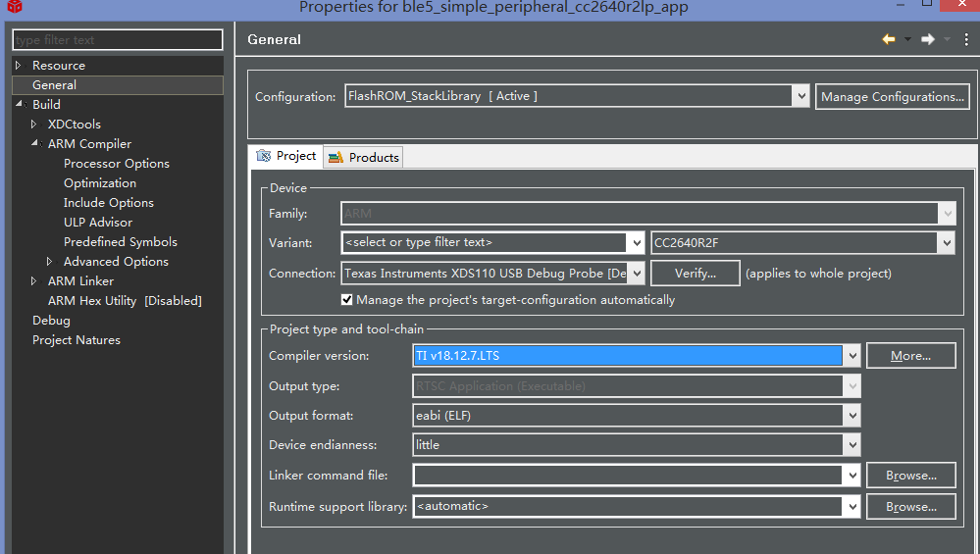Open the Variant filter dropdown

click(637, 242)
